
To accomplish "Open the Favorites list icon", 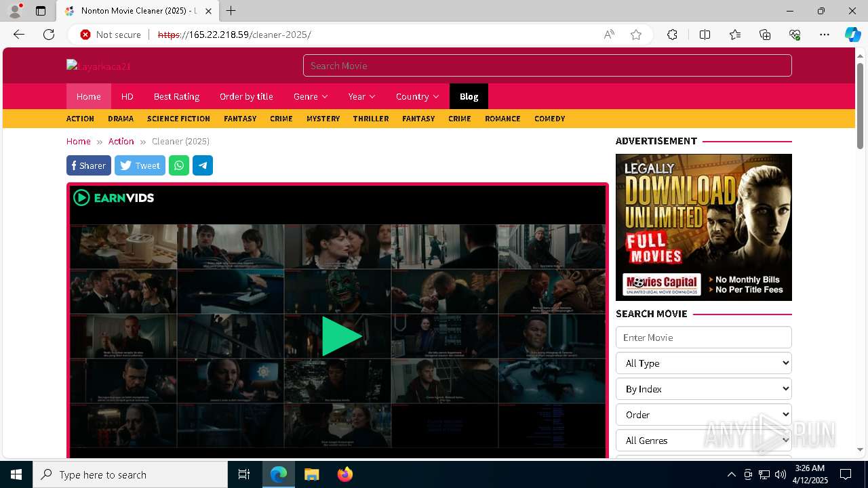I will 735,35.
